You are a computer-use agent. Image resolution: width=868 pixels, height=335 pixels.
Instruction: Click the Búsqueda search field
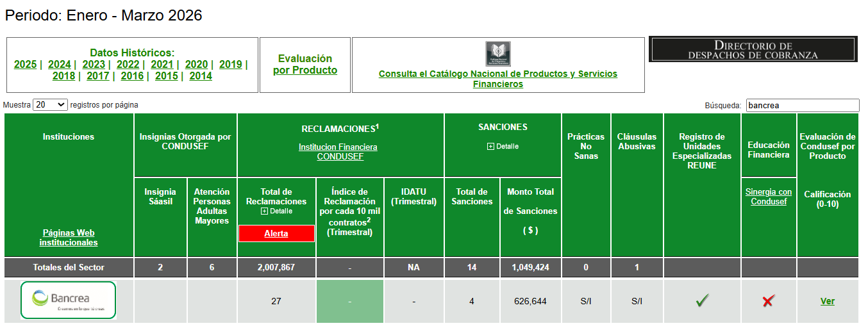click(802, 105)
